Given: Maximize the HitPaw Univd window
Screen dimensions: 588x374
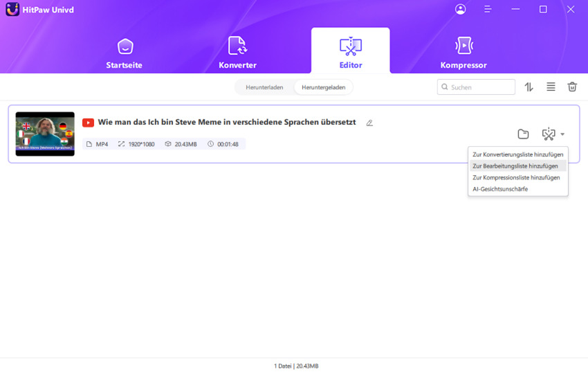Looking at the screenshot, I should coord(543,9).
